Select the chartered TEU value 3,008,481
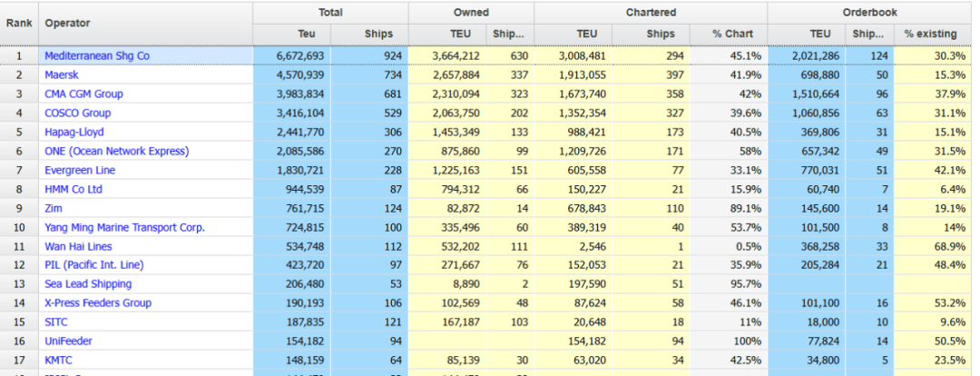 coord(573,55)
